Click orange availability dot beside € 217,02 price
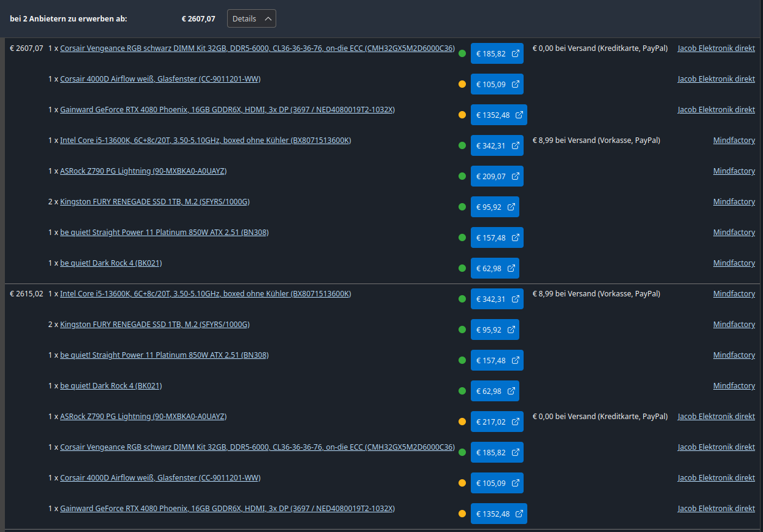 tap(462, 422)
